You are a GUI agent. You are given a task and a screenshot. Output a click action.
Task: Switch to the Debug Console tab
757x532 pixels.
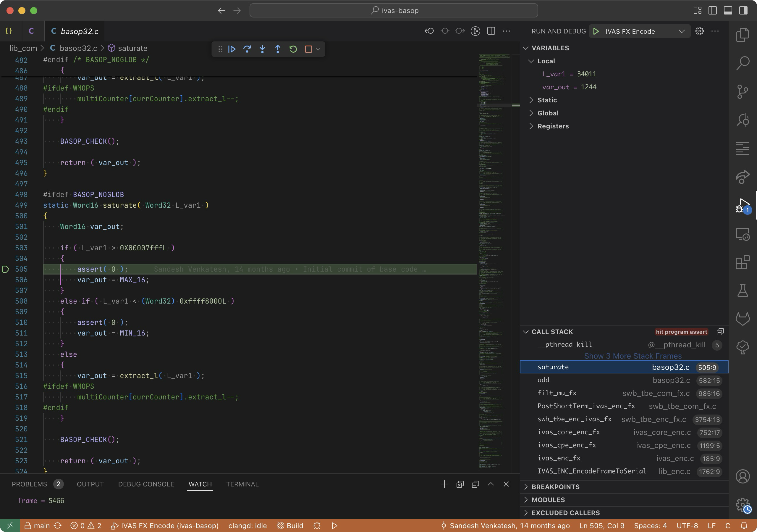(x=146, y=484)
